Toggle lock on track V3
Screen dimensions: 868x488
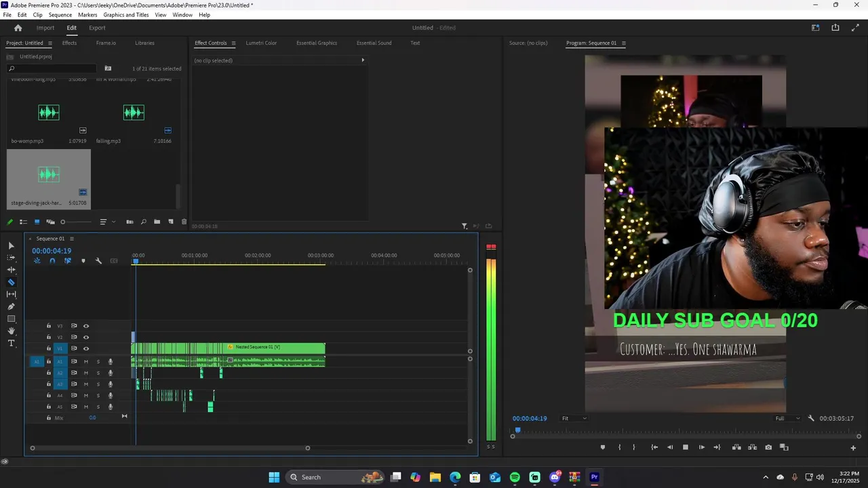(48, 326)
